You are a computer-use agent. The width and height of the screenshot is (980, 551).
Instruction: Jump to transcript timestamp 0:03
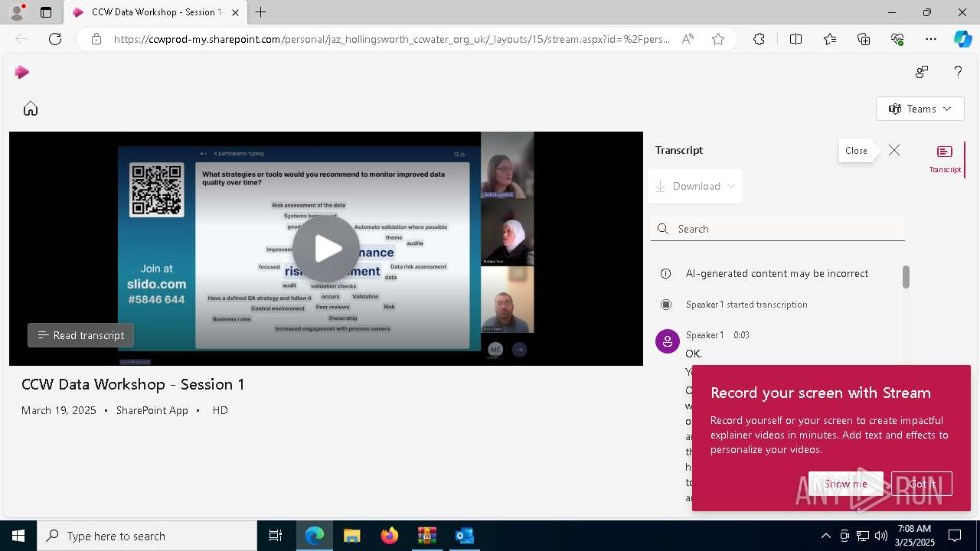click(x=741, y=335)
